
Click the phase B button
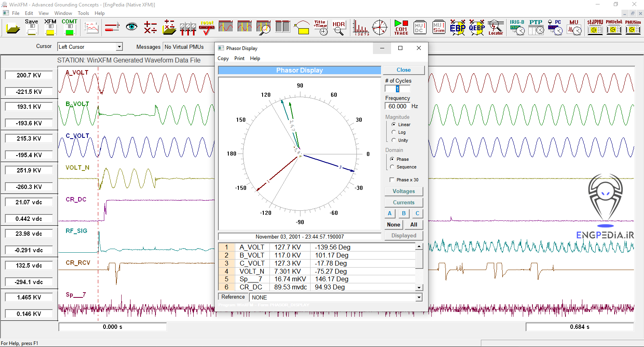(404, 214)
